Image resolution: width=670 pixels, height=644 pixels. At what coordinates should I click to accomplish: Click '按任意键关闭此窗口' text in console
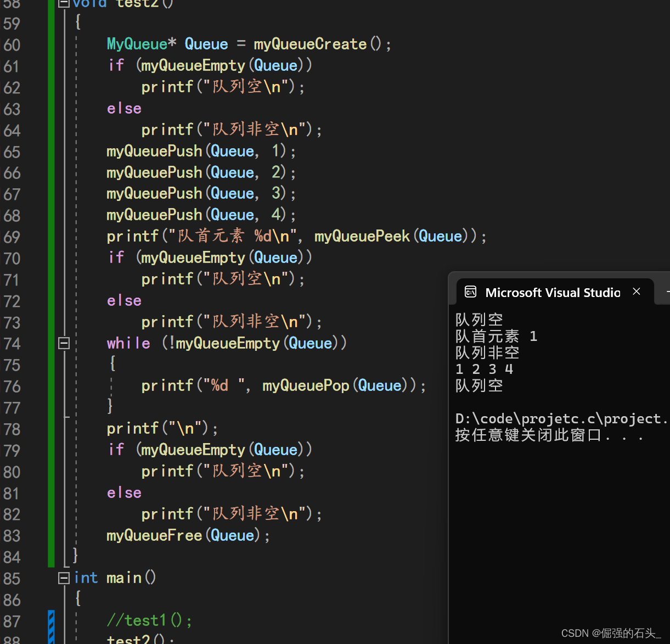528,435
